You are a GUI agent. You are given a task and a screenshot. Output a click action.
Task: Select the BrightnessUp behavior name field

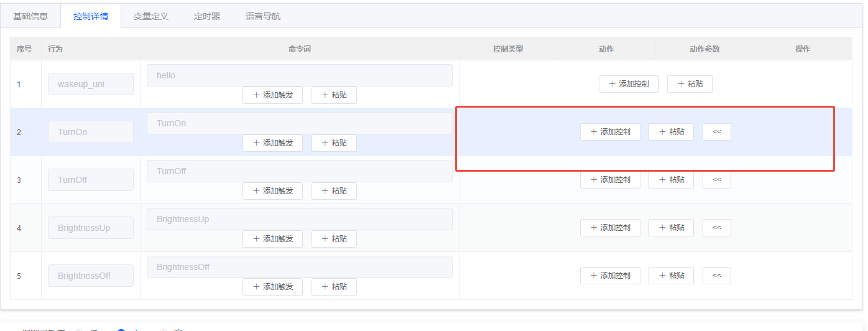91,228
